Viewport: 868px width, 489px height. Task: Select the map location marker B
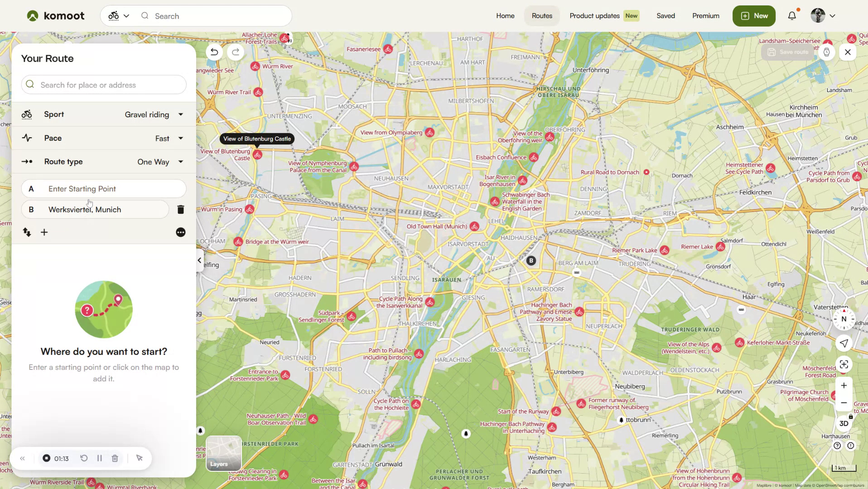(530, 261)
